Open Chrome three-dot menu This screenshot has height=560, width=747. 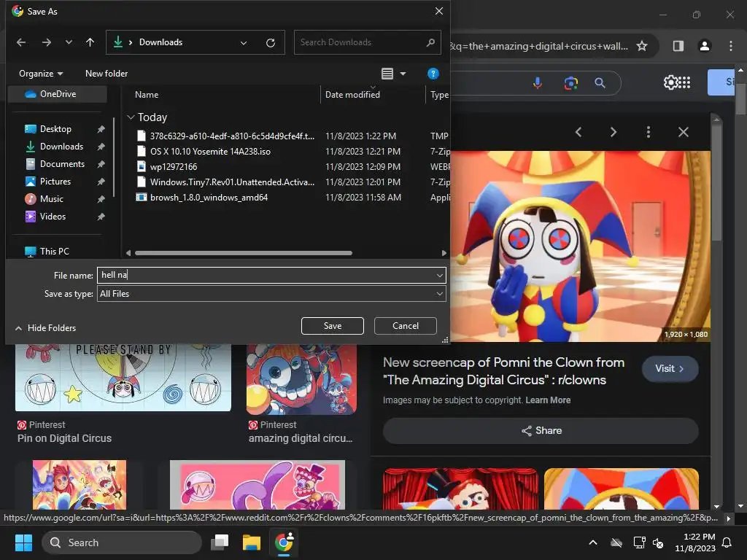[x=731, y=46]
